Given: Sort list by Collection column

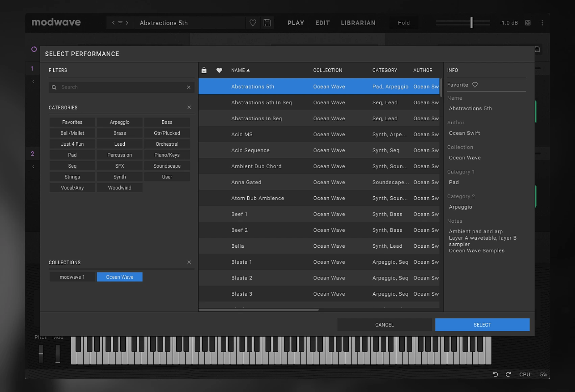Looking at the screenshot, I should (x=328, y=70).
